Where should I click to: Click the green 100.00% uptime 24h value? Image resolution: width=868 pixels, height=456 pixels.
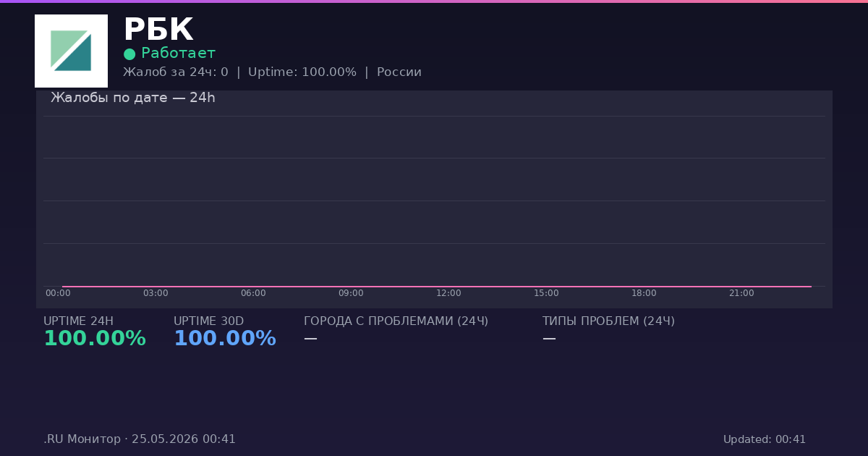click(95, 339)
